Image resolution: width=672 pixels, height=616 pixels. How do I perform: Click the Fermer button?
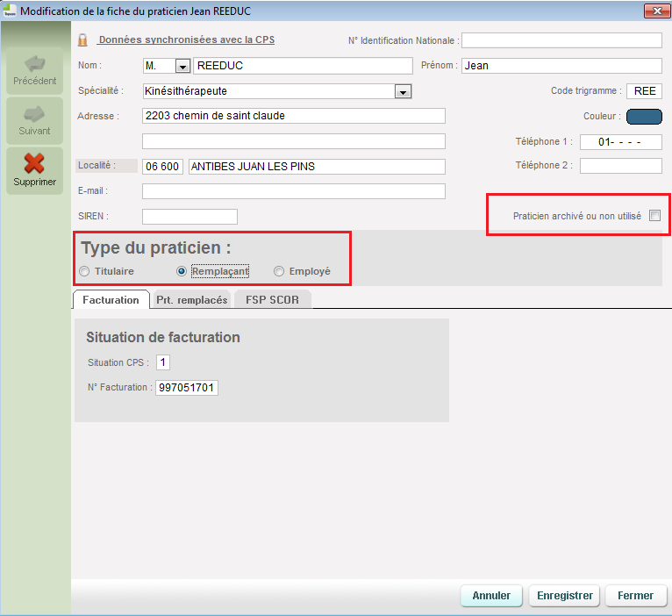pyautogui.click(x=635, y=596)
